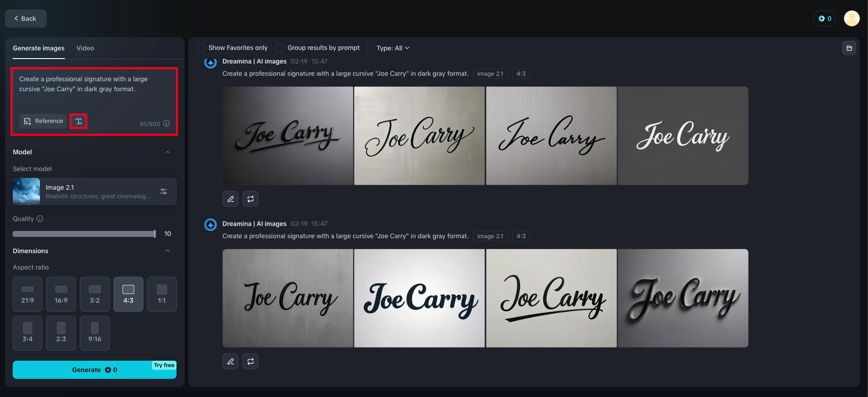The width and height of the screenshot is (868, 397).
Task: Click the first result's 4:3 tag
Action: click(x=521, y=74)
